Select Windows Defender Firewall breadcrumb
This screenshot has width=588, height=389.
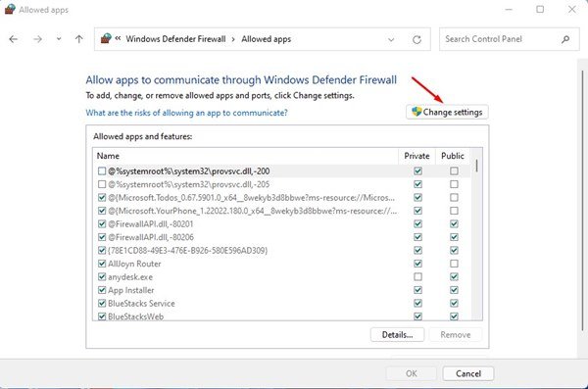[175, 39]
